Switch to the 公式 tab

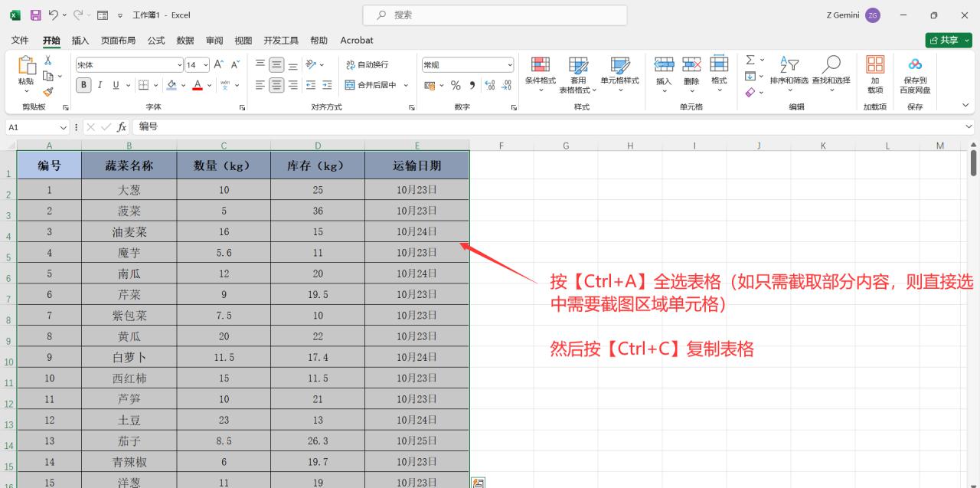tap(156, 40)
